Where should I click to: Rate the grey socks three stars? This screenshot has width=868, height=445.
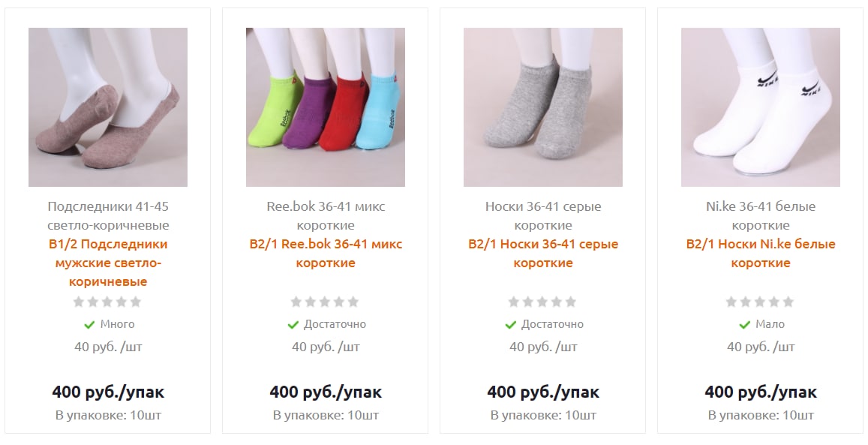coord(542,302)
